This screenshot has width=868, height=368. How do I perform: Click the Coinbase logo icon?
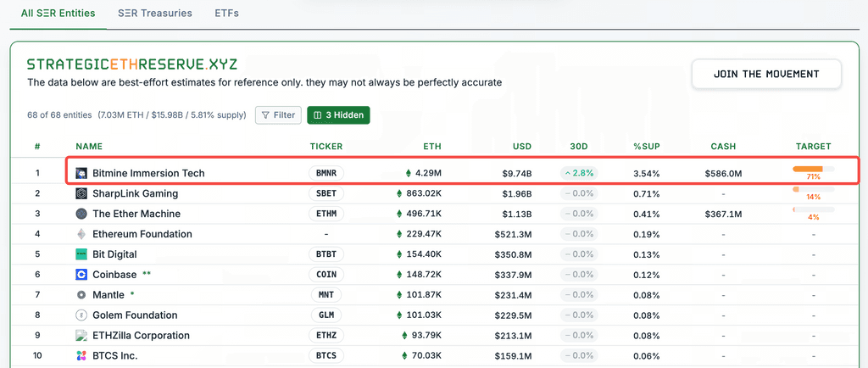81,275
